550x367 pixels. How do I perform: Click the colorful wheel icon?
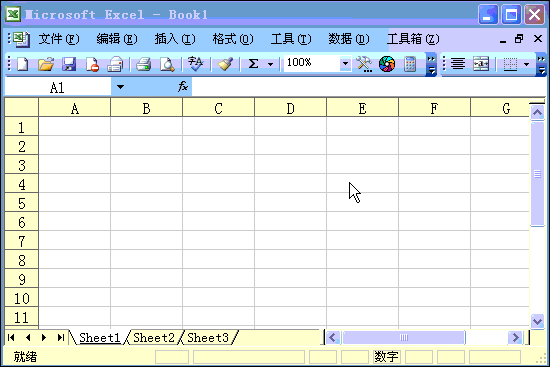click(x=387, y=65)
